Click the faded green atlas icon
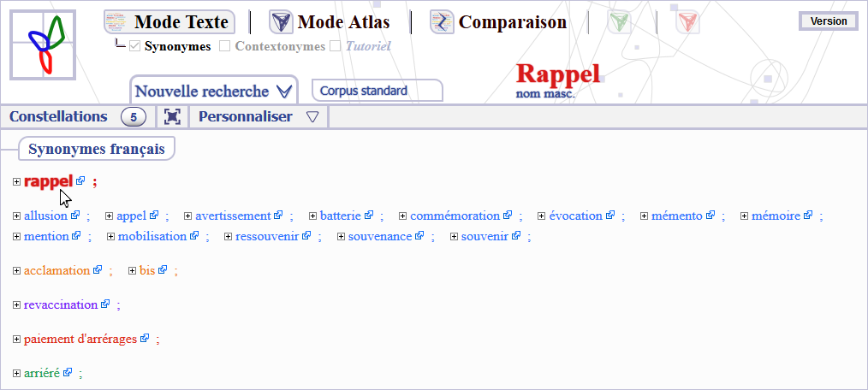 619,22
